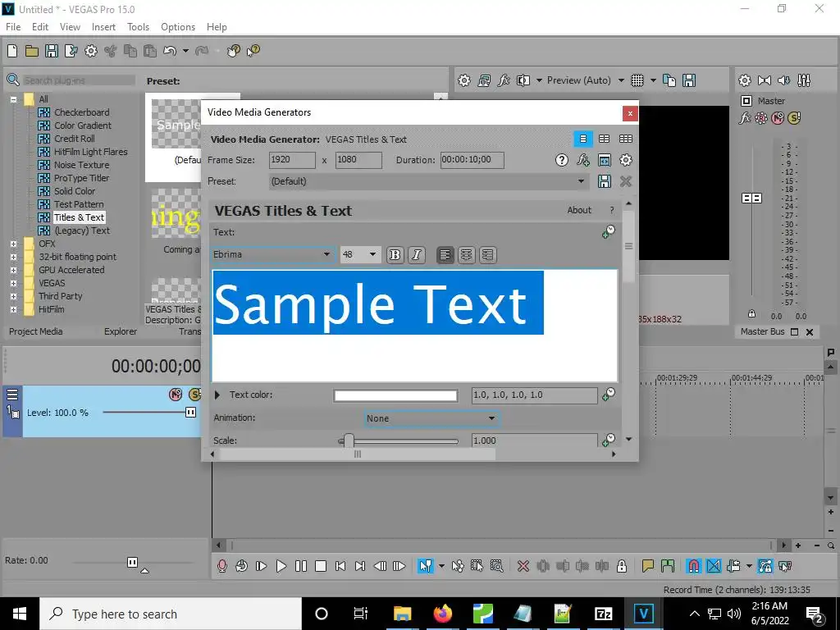The width and height of the screenshot is (840, 630).
Task: Toggle track Mute button
Action: click(176, 395)
